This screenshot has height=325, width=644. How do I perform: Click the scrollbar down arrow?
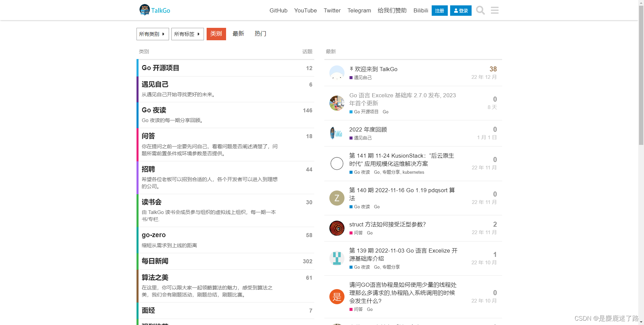(x=641, y=322)
